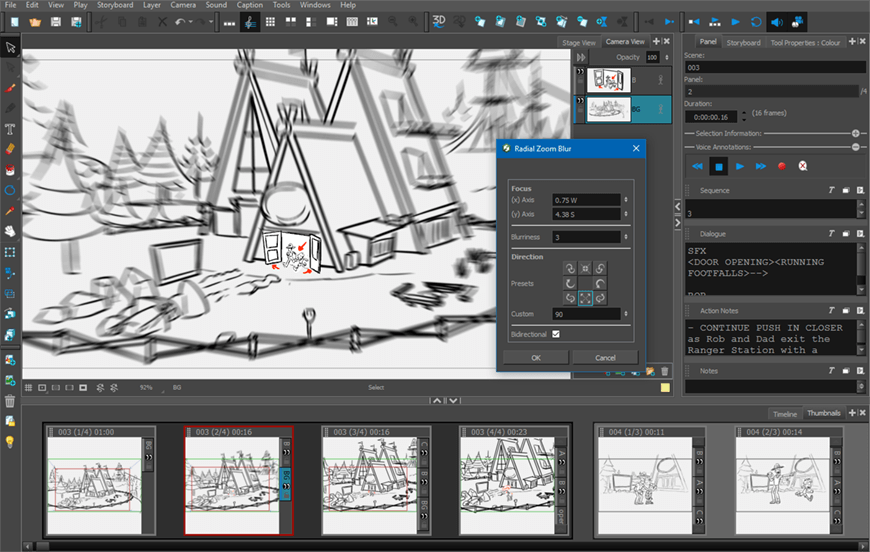Click the voice annotation play button
This screenshot has height=552, width=870.
(740, 166)
